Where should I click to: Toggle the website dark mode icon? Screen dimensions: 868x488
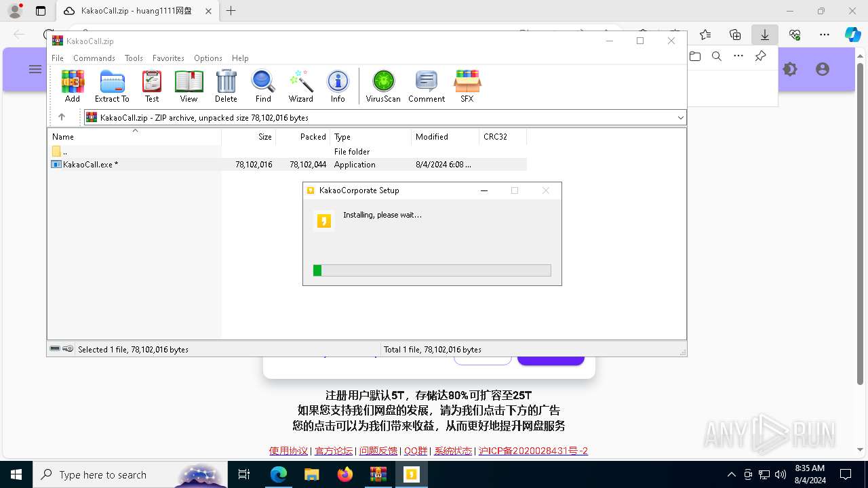click(790, 69)
